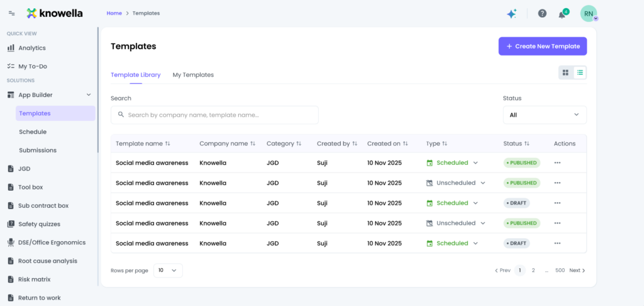The height and width of the screenshot is (306, 644).
Task: Sort table by Template name column
Action: tap(167, 144)
